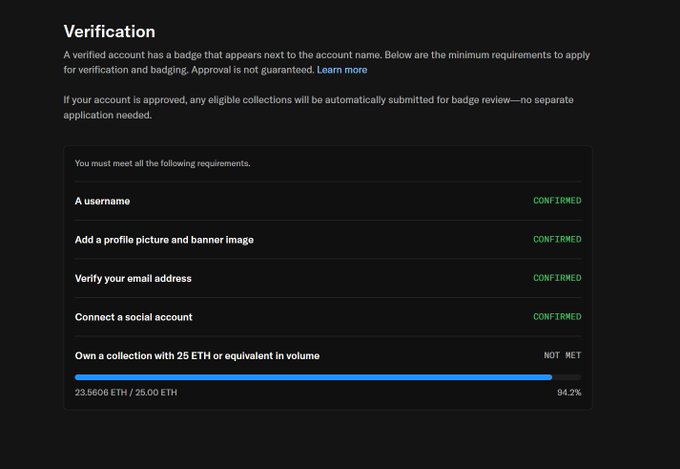Image resolution: width=680 pixels, height=469 pixels.
Task: Click 'Verify your email address' requirement
Action: pos(133,279)
